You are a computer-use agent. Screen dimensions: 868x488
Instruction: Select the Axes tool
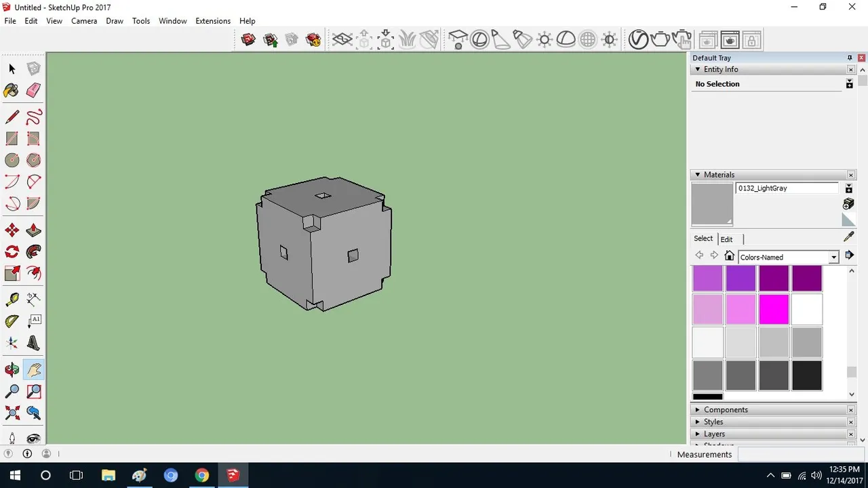click(12, 343)
